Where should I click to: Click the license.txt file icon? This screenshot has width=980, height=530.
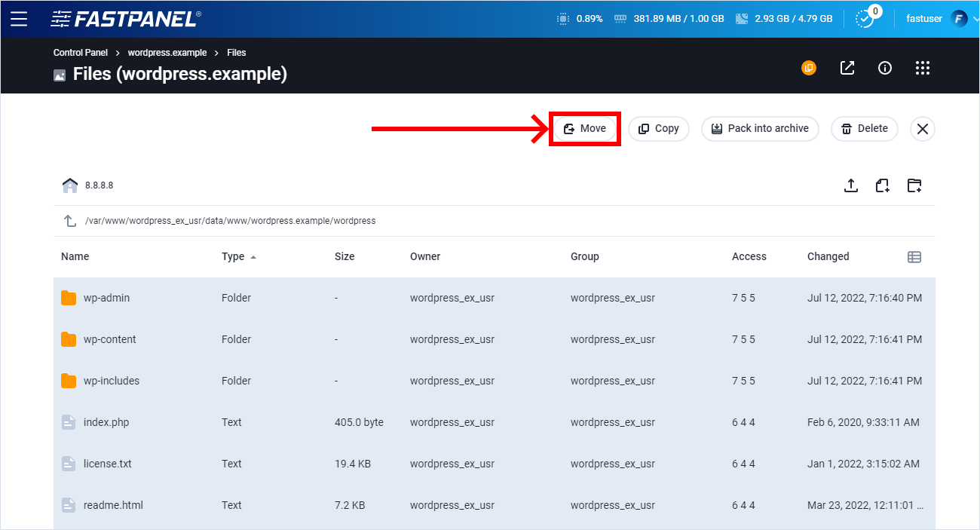coord(69,464)
